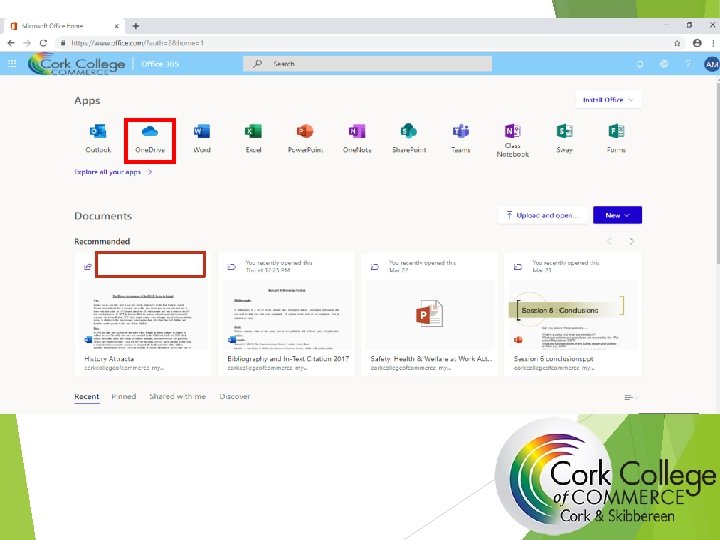Show previous recommended documents

pyautogui.click(x=610, y=241)
